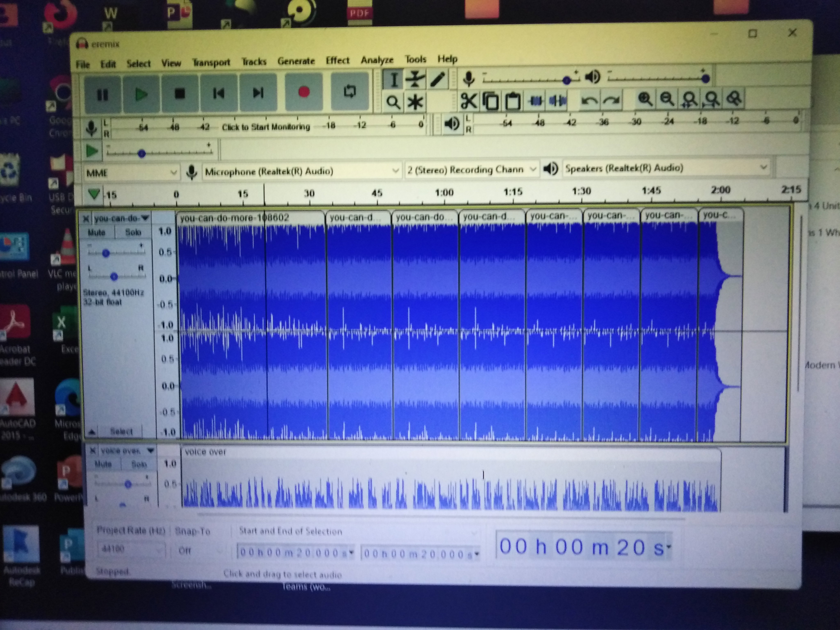840x630 pixels.
Task: Collapse the music track with the up arrow
Action: pyautogui.click(x=91, y=432)
